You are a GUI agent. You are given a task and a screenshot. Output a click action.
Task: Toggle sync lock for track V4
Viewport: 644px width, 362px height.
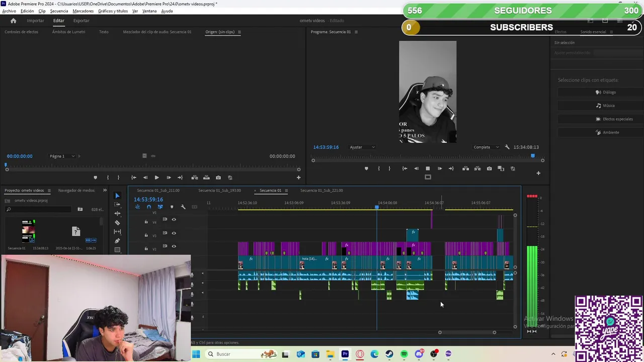coord(165,219)
